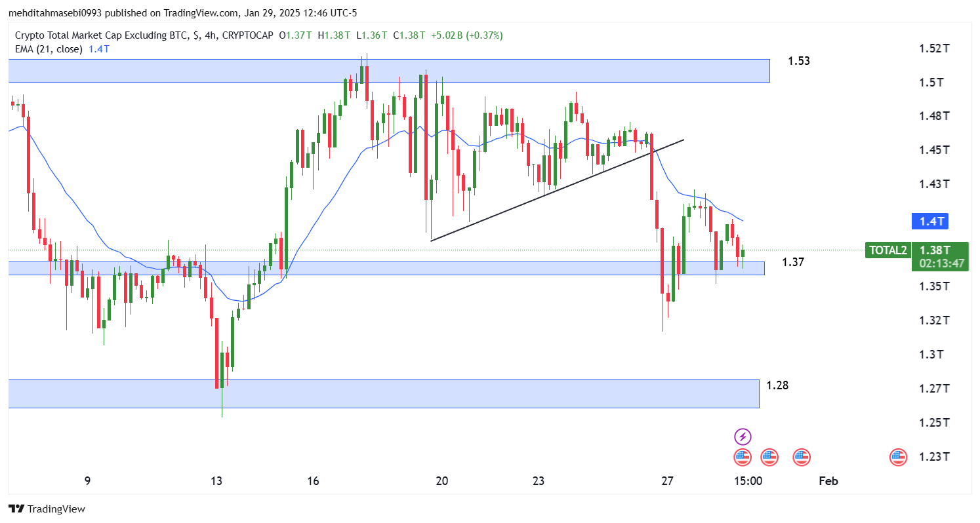This screenshot has width=980, height=523.
Task: Click the +5.02 B (+0.37%) change value
Action: pos(466,35)
